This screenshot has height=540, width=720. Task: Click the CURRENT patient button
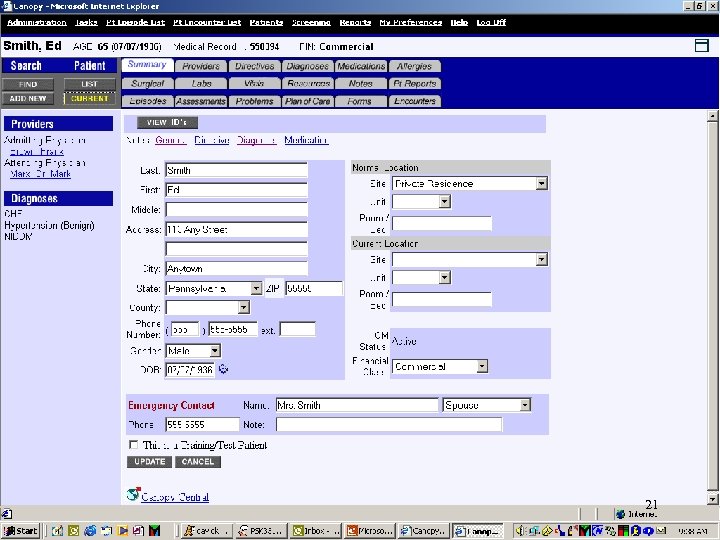[90, 98]
